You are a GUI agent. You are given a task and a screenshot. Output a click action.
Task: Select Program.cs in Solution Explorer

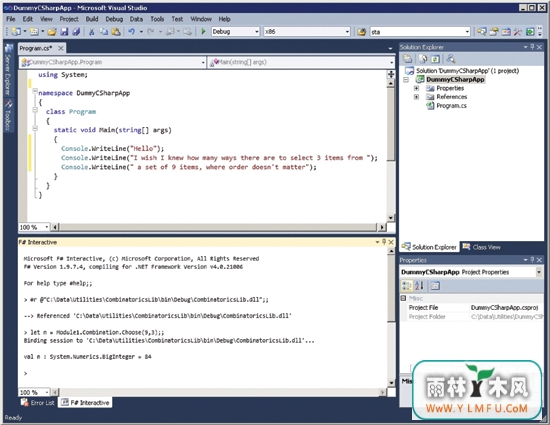451,106
